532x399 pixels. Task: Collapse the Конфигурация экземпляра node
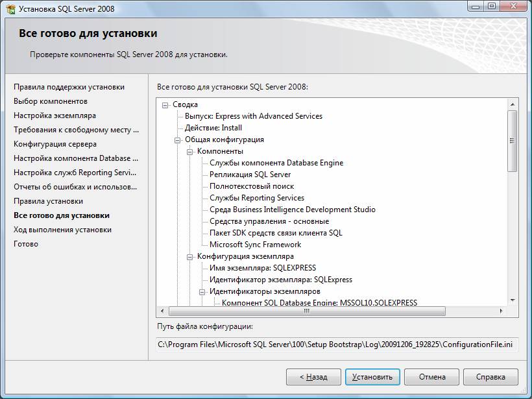tap(191, 256)
